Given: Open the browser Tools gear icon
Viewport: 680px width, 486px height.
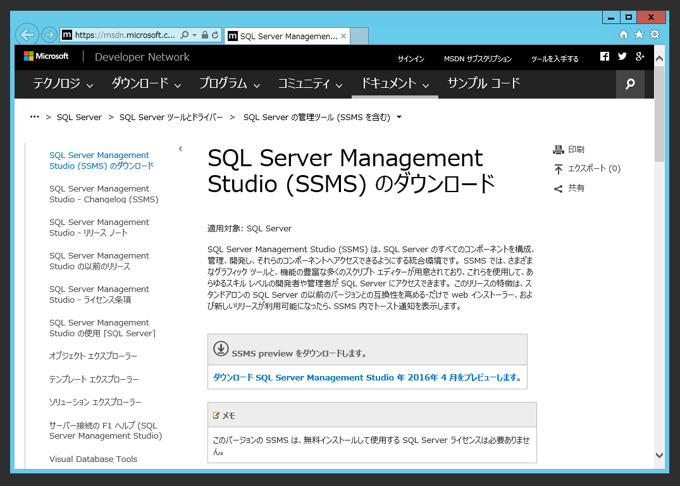Looking at the screenshot, I should (x=655, y=34).
